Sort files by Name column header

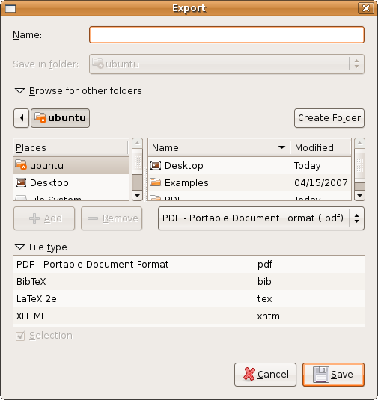(219, 147)
